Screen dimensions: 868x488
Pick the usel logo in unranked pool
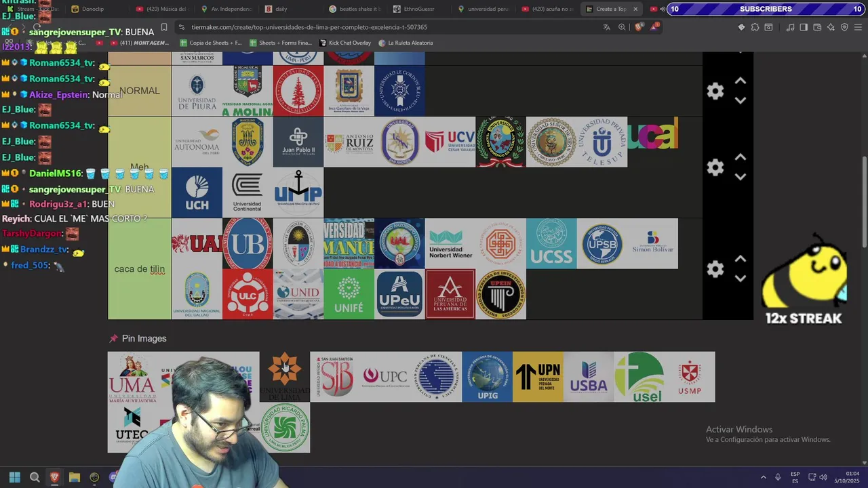(x=639, y=377)
